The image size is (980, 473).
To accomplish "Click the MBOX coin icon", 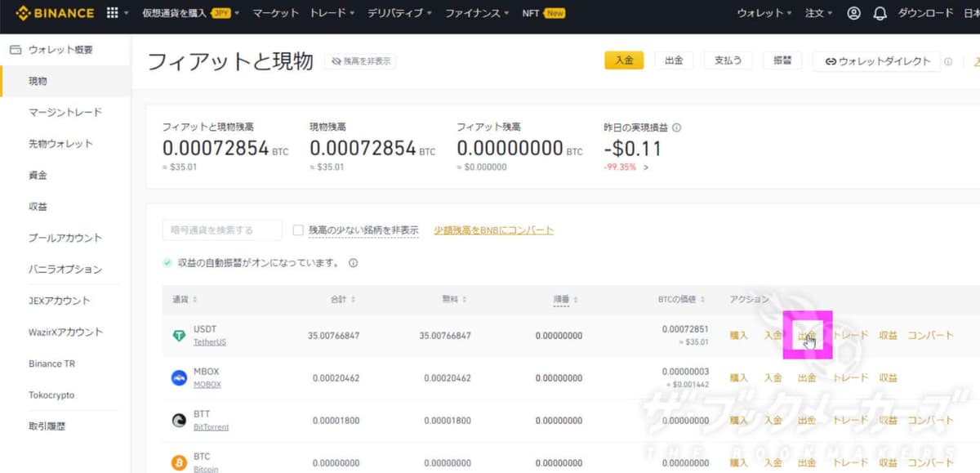I will (x=179, y=378).
